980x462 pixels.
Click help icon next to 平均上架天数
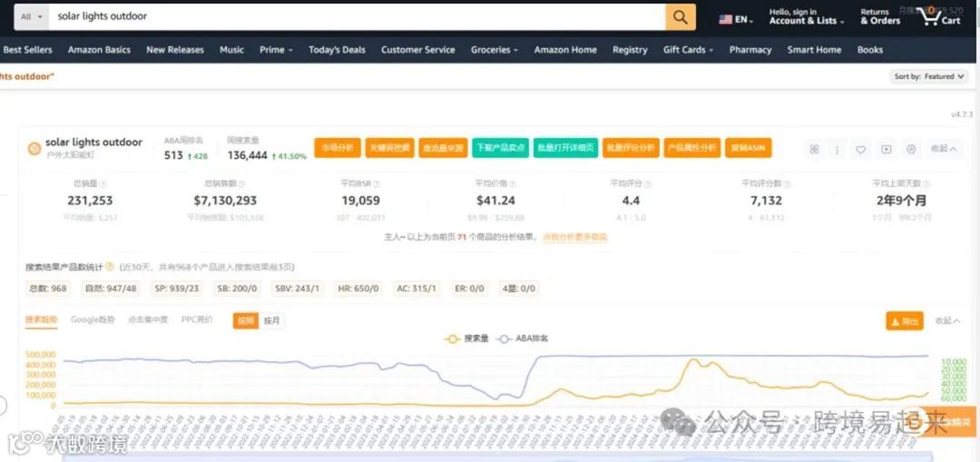tap(926, 184)
